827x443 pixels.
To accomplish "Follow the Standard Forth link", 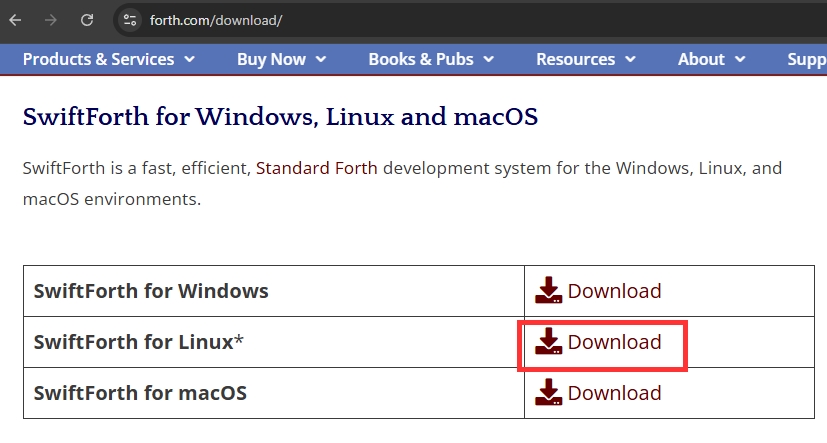I will coord(317,167).
